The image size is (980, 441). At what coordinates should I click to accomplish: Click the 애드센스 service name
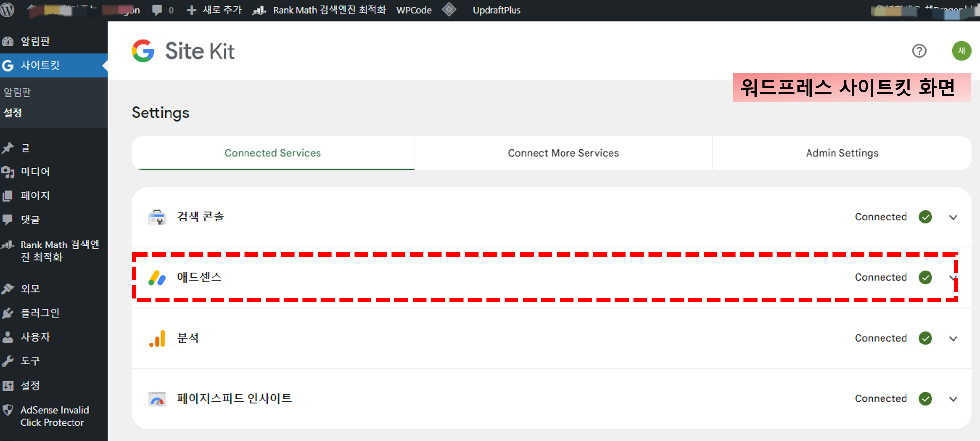(x=199, y=277)
